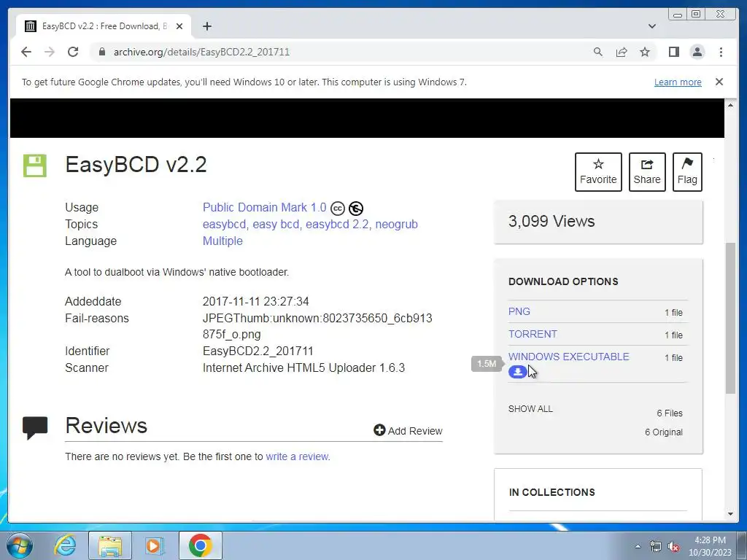Image resolution: width=747 pixels, height=560 pixels.
Task: Click the Reviews speech bubble icon
Action: [x=35, y=427]
